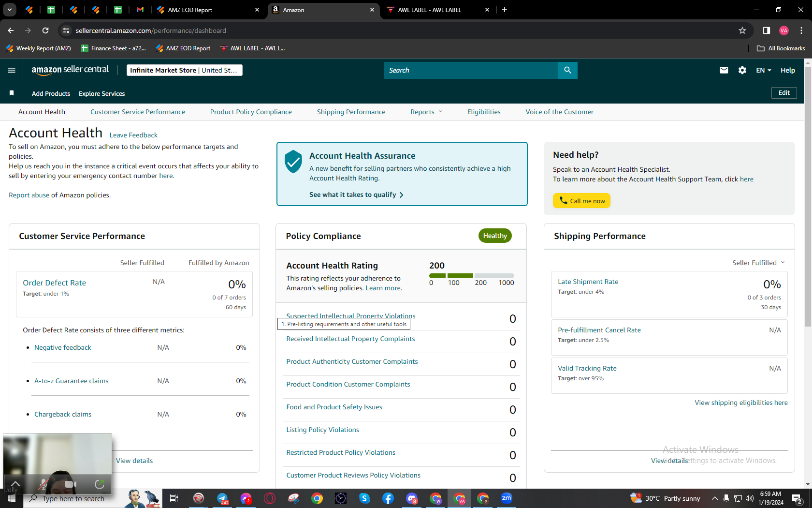Open Shipping Performance tab
This screenshot has width=812, height=508.
click(x=351, y=112)
